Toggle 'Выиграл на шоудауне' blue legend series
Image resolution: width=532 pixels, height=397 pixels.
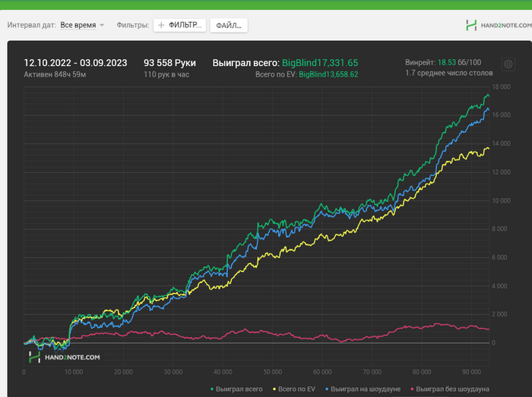[x=365, y=389]
